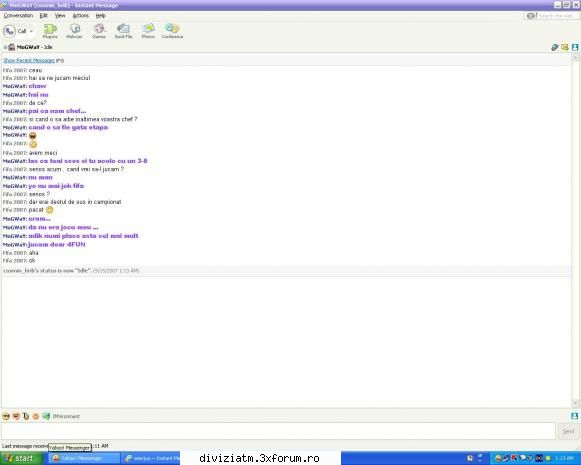Open the Games toolbar icon
581x465 pixels.
pyautogui.click(x=99, y=31)
